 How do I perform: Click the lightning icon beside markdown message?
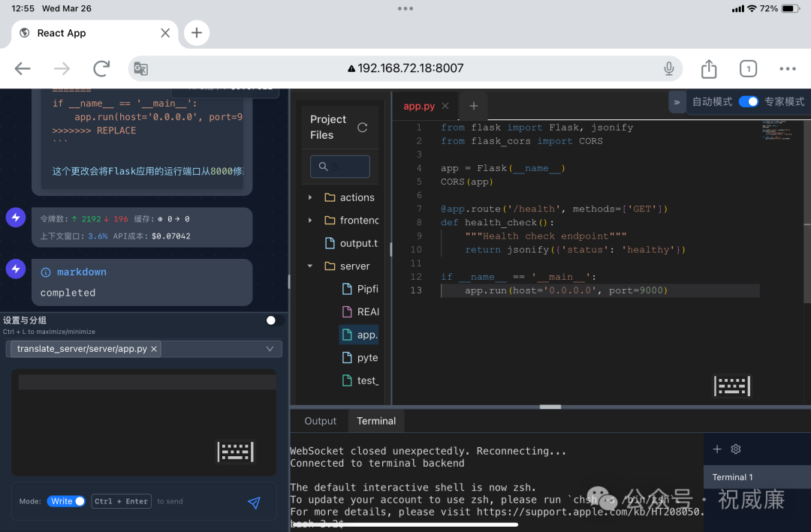pos(16,269)
